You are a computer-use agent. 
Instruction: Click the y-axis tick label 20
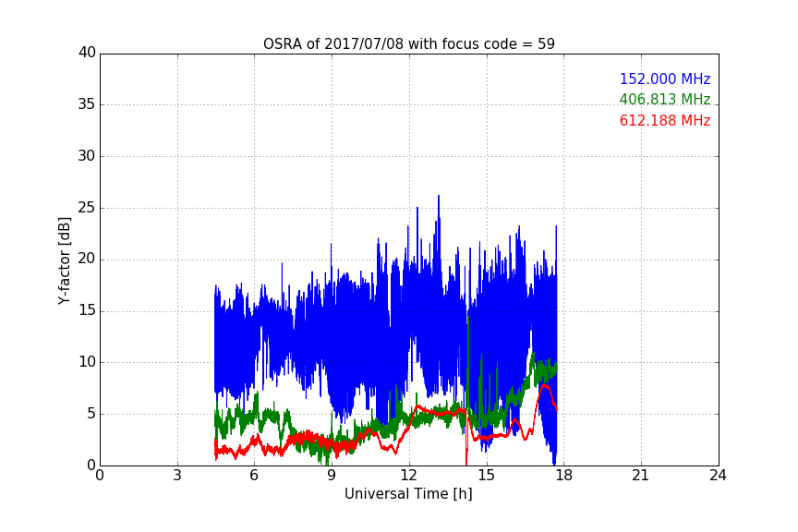tap(87, 260)
